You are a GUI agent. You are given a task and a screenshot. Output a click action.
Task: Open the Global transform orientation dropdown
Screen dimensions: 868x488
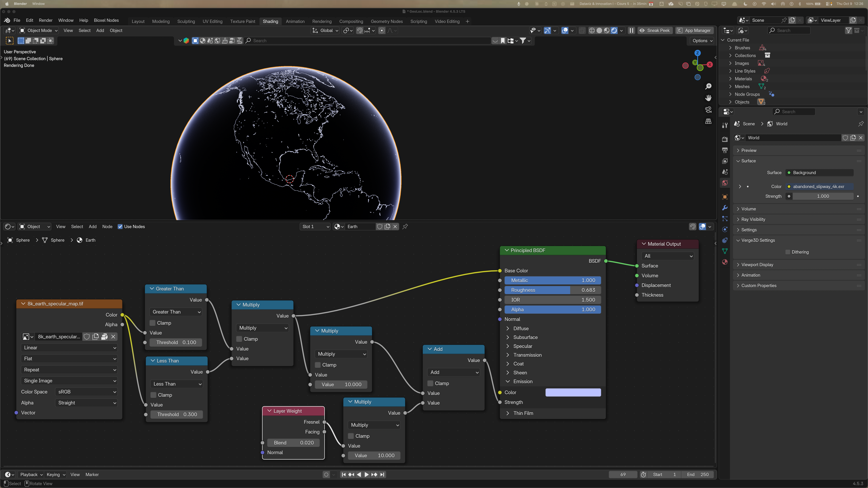coord(325,31)
